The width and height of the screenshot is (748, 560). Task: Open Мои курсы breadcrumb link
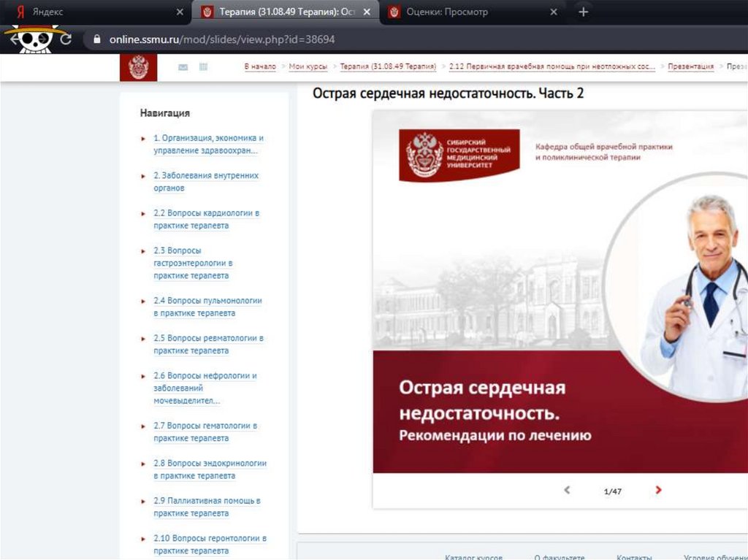308,66
